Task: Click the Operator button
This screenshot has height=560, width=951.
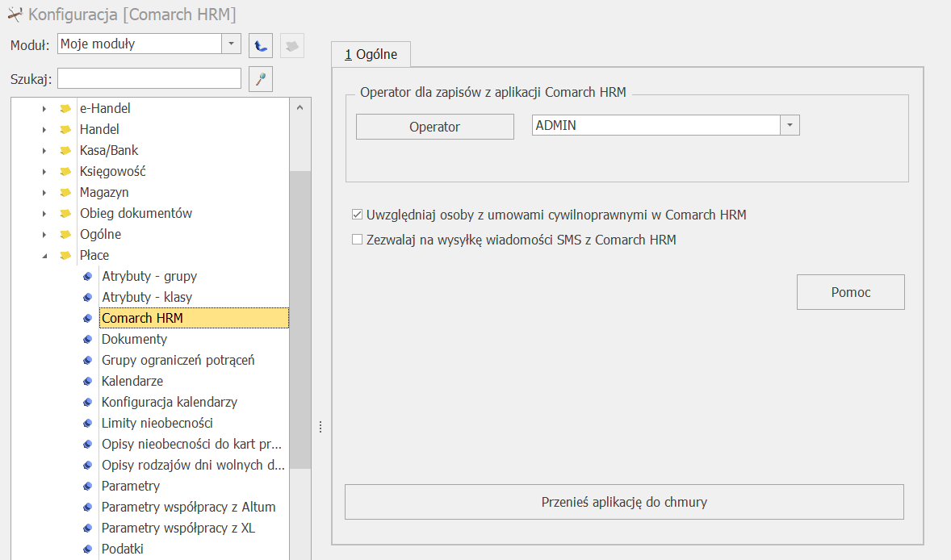Action: click(x=435, y=127)
